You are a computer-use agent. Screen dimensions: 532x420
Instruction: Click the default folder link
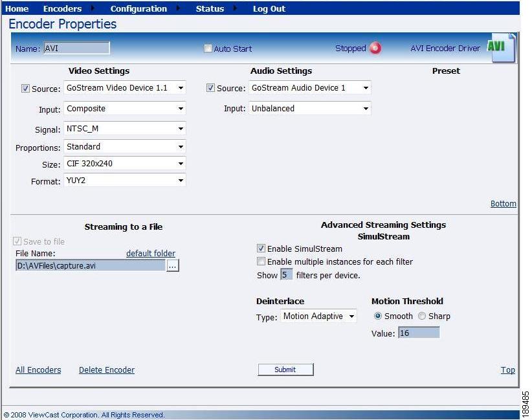point(151,253)
